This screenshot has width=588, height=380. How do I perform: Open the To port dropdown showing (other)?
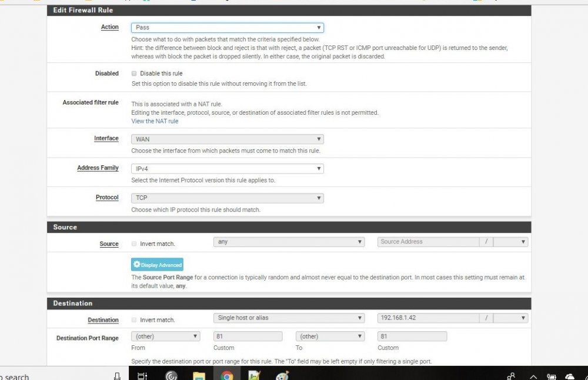click(x=330, y=336)
